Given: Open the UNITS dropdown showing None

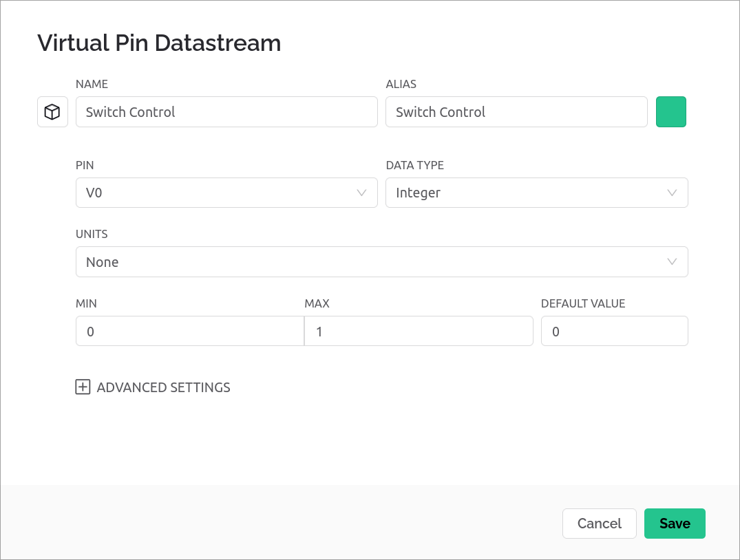Looking at the screenshot, I should [x=382, y=261].
